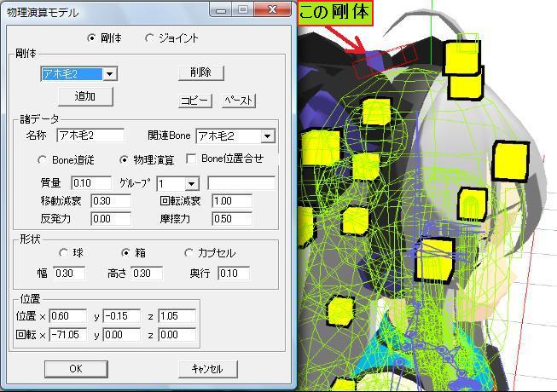
Task: Edit the 移動減衰 value field
Action: (111, 201)
